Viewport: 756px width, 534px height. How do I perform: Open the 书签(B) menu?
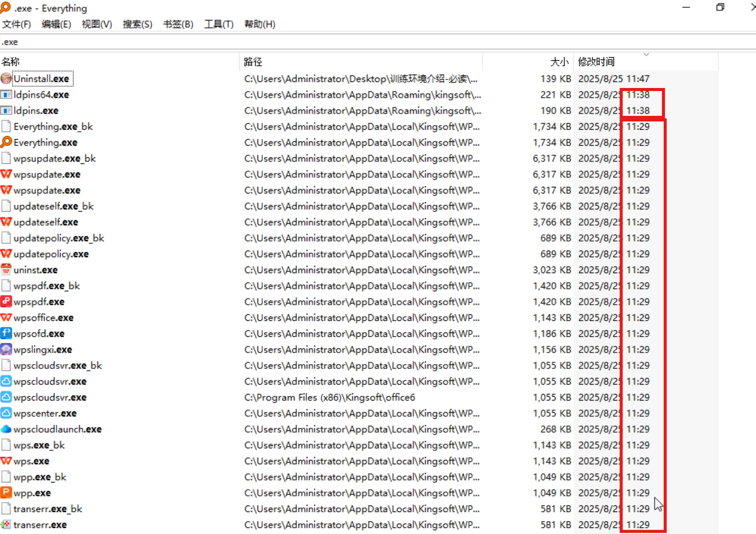click(x=178, y=24)
